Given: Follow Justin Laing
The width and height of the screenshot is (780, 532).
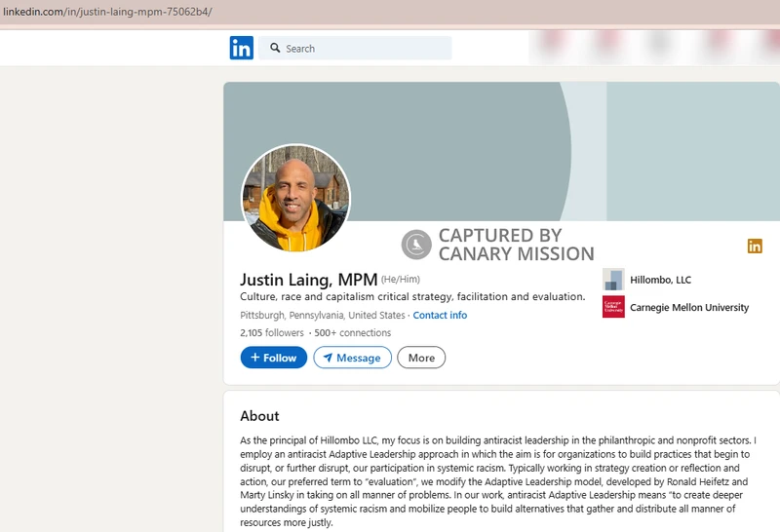Looking at the screenshot, I should pyautogui.click(x=274, y=358).
